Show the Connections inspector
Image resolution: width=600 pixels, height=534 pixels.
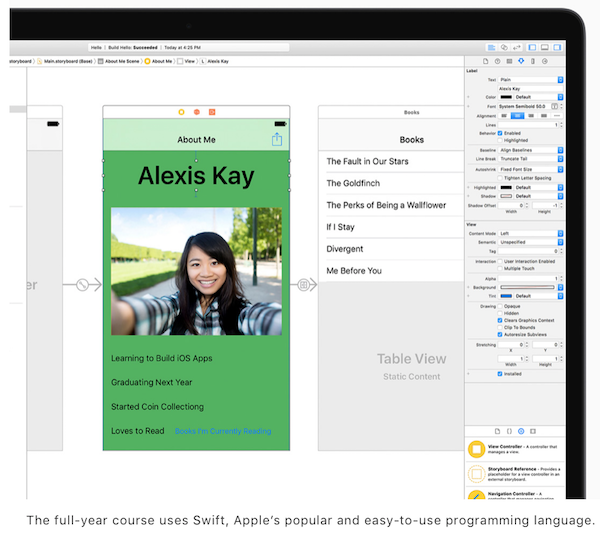click(x=544, y=61)
